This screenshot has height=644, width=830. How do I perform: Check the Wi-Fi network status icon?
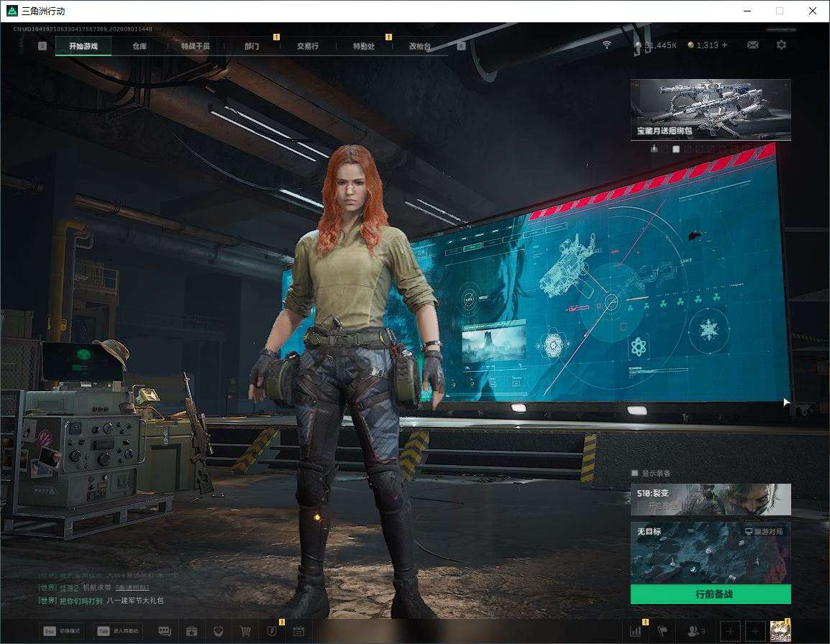pyautogui.click(x=606, y=45)
